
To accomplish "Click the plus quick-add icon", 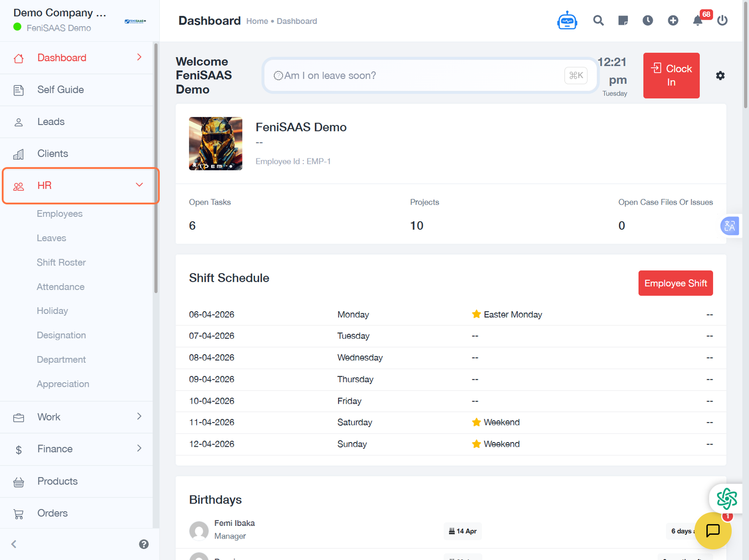I will (x=673, y=21).
